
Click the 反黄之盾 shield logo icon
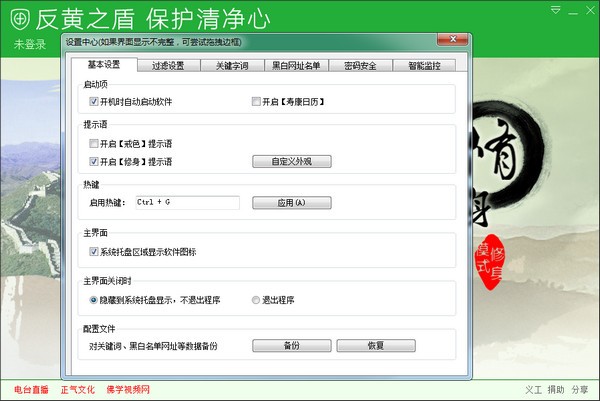coord(18,18)
